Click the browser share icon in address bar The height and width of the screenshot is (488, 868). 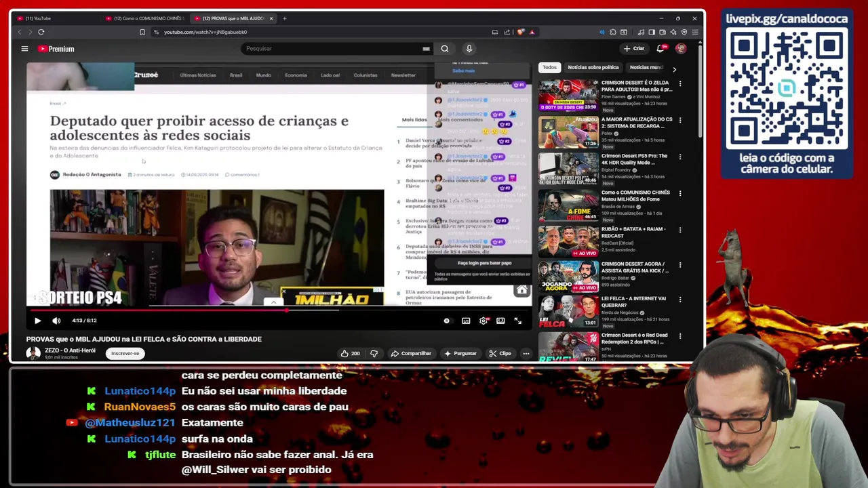(x=507, y=32)
